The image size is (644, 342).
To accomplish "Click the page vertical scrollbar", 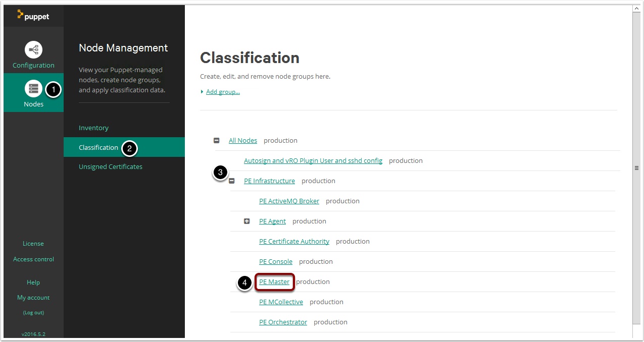I will pos(636,168).
